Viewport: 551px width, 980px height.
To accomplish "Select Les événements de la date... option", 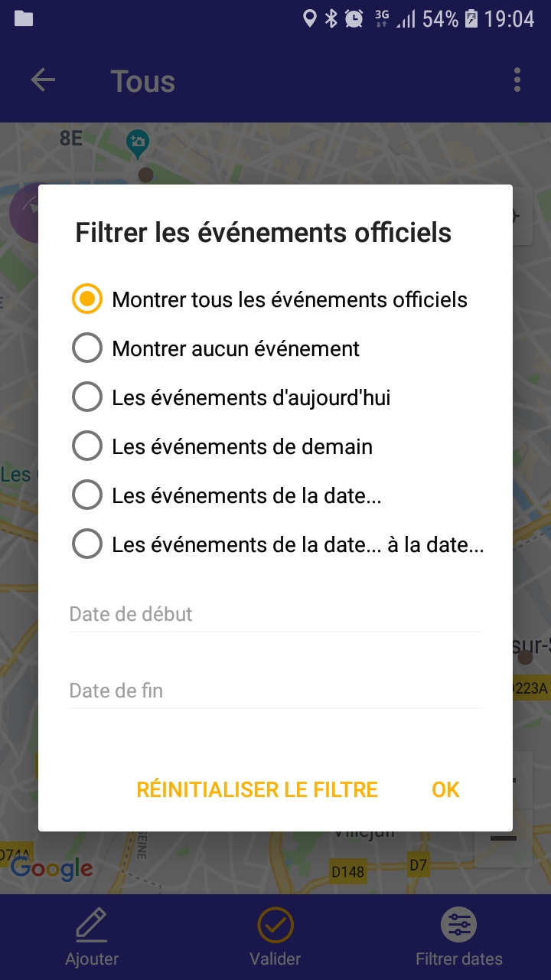I will pyautogui.click(x=87, y=495).
